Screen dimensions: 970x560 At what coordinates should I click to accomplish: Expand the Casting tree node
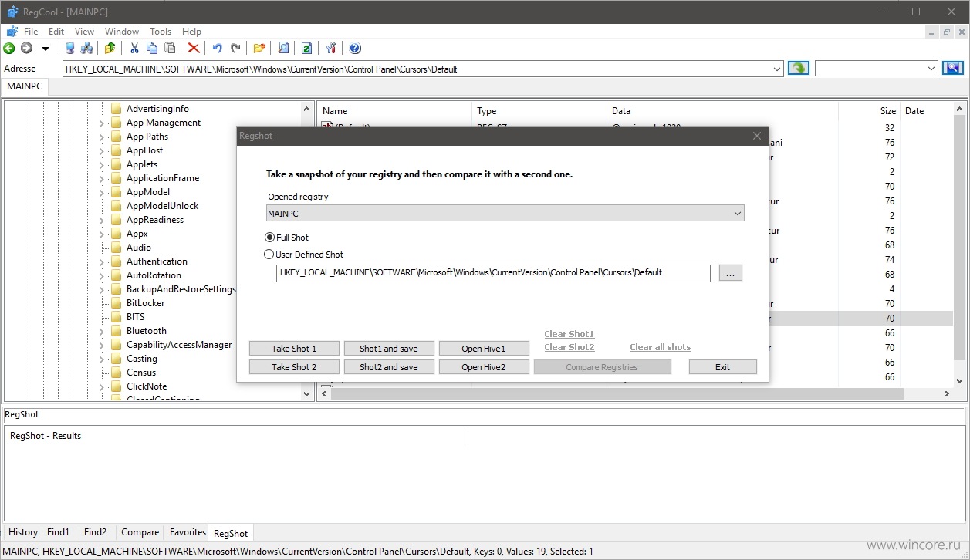tap(101, 359)
